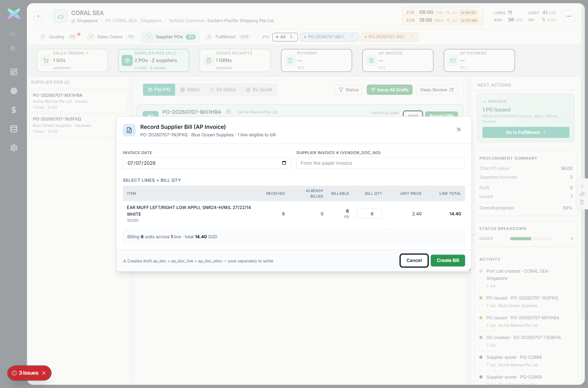The height and width of the screenshot is (388, 588).
Task: Go back with the arrow button
Action: [x=39, y=16]
